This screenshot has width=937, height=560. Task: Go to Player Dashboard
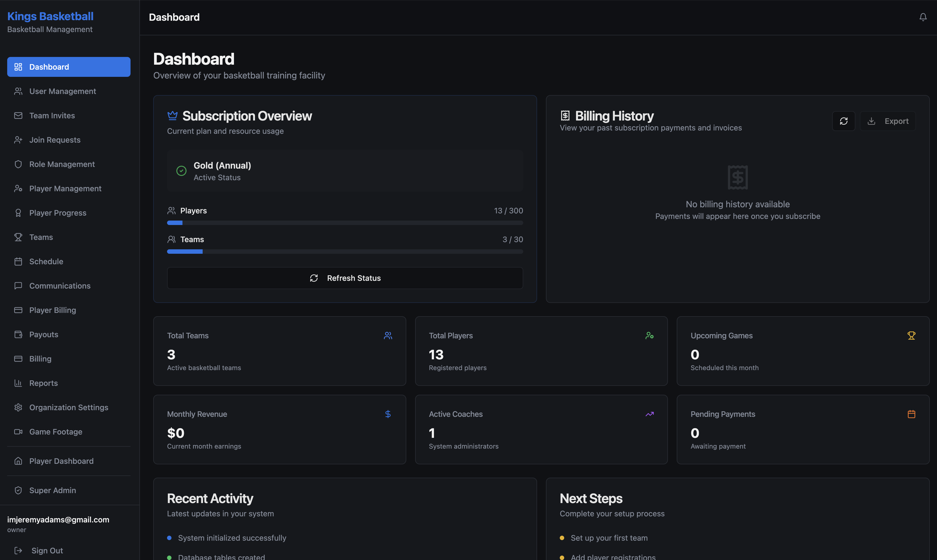pyautogui.click(x=61, y=461)
